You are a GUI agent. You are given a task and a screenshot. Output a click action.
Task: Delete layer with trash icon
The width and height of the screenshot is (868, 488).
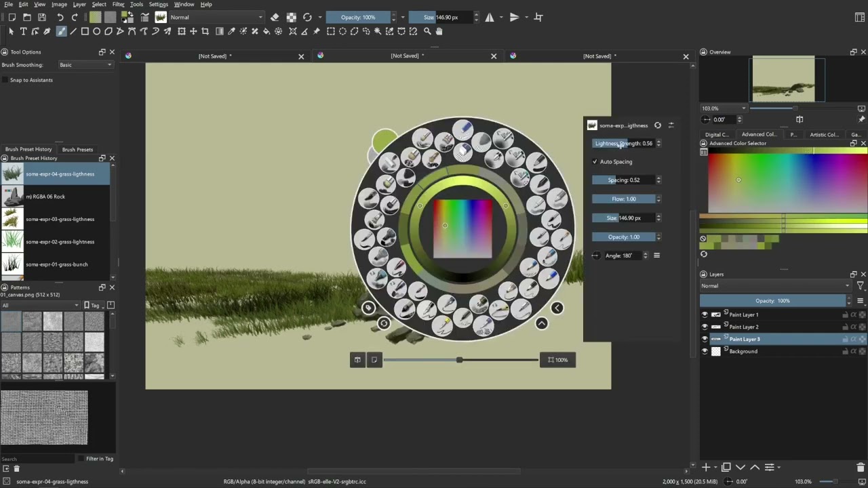(861, 467)
